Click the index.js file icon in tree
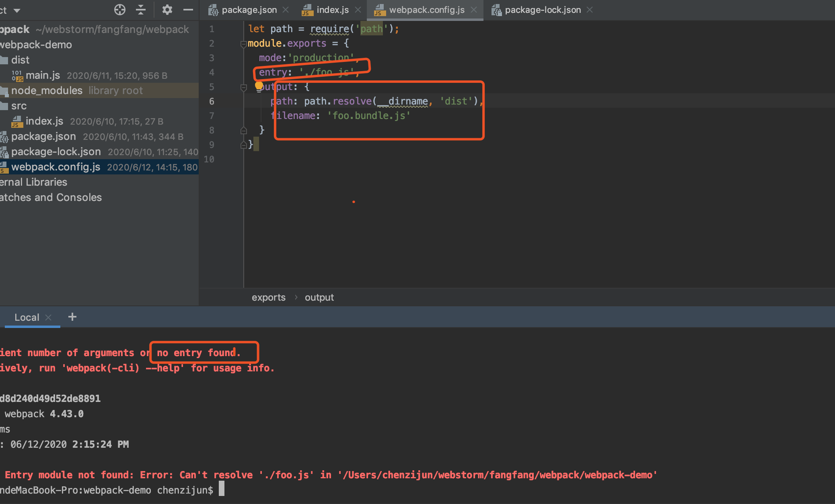Image resolution: width=835 pixels, height=504 pixels. [x=17, y=121]
